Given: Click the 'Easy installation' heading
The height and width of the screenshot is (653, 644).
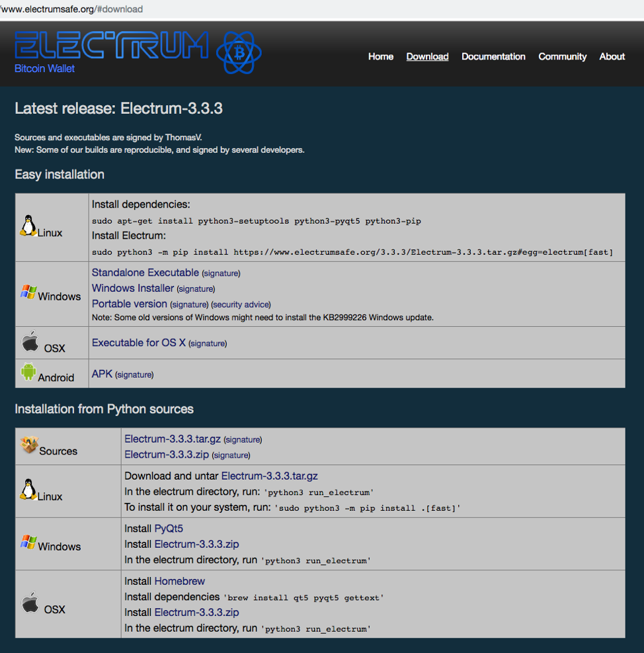Looking at the screenshot, I should [x=60, y=175].
